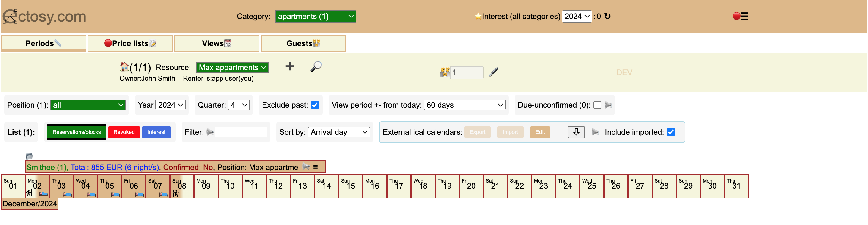Viewport: 868px width, 225px height.
Task: Select December 25 in the calendar
Action: [591, 186]
